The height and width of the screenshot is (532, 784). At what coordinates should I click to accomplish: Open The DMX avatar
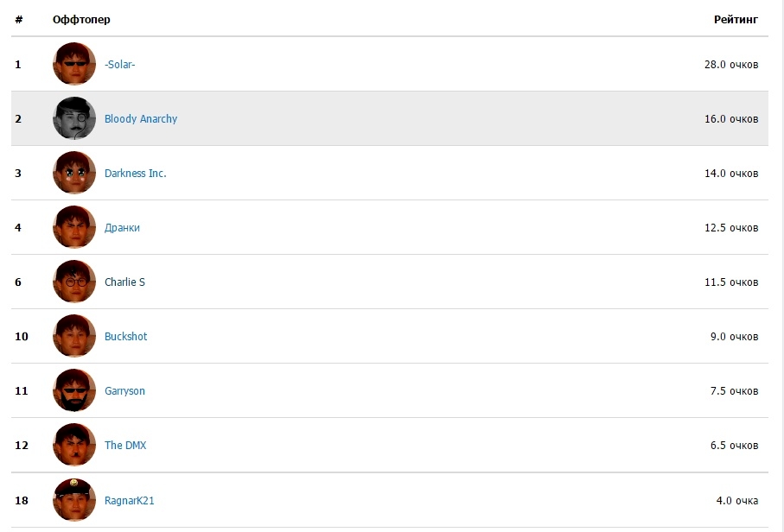click(x=74, y=445)
